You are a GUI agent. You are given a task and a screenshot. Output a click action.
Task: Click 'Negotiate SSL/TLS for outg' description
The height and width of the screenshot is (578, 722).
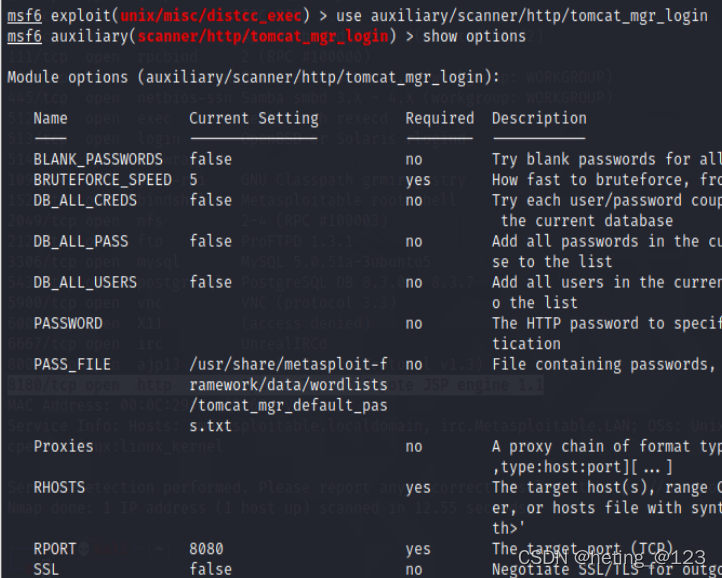click(607, 570)
